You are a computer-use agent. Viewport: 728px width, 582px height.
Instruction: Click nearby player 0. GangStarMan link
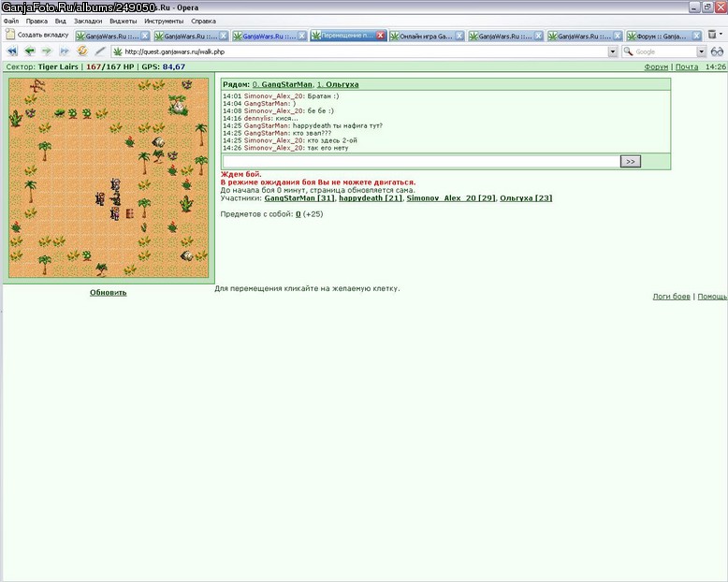[x=283, y=84]
